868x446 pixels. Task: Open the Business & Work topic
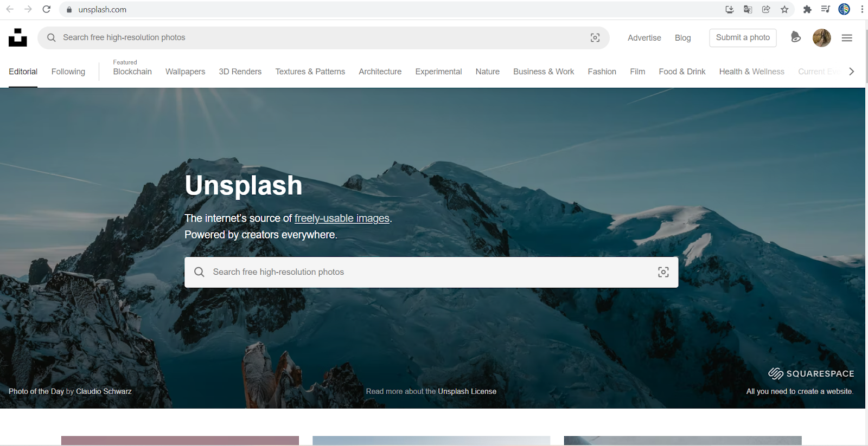544,72
